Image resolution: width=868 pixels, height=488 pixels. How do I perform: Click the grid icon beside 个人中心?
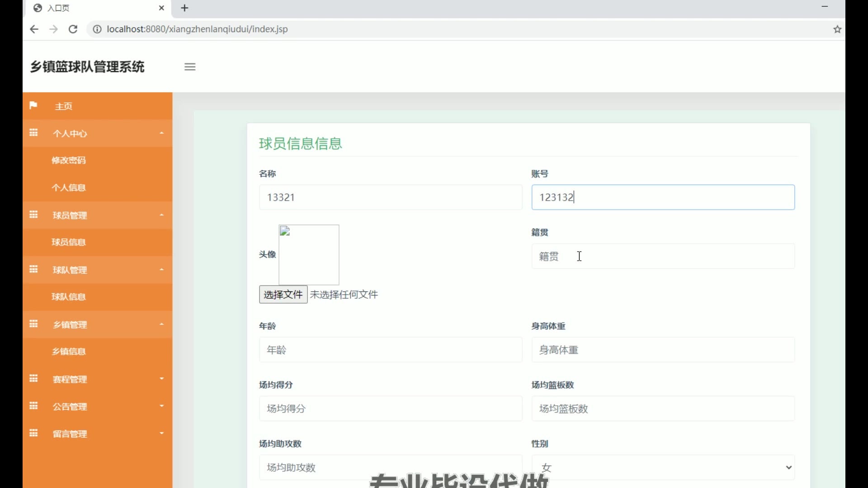tap(33, 133)
